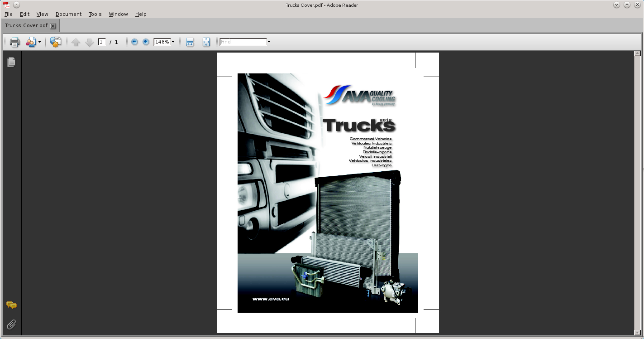This screenshot has height=339, width=644.
Task: Close the Trucks Cover.pdf tab
Action: (53, 26)
